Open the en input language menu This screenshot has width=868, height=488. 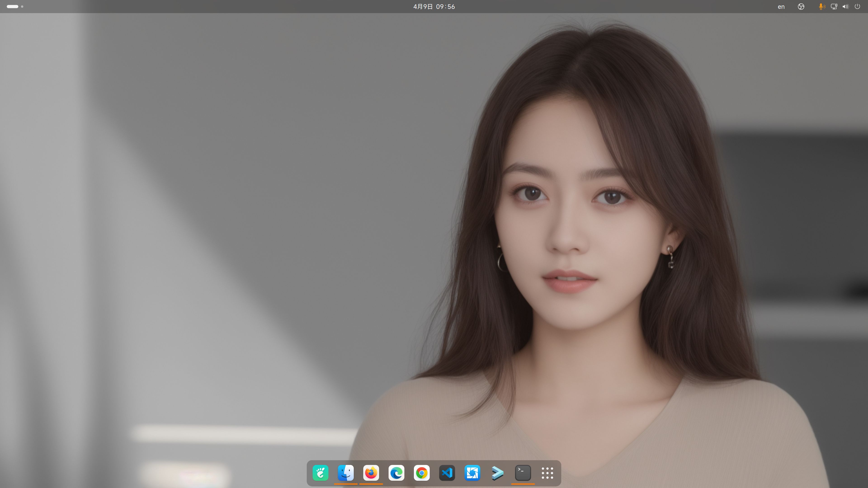[x=781, y=7]
